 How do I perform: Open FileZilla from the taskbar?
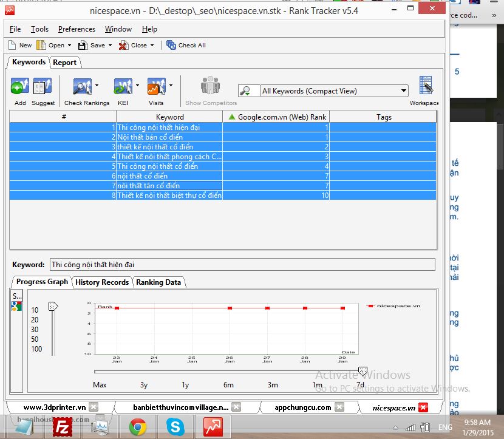click(62, 427)
